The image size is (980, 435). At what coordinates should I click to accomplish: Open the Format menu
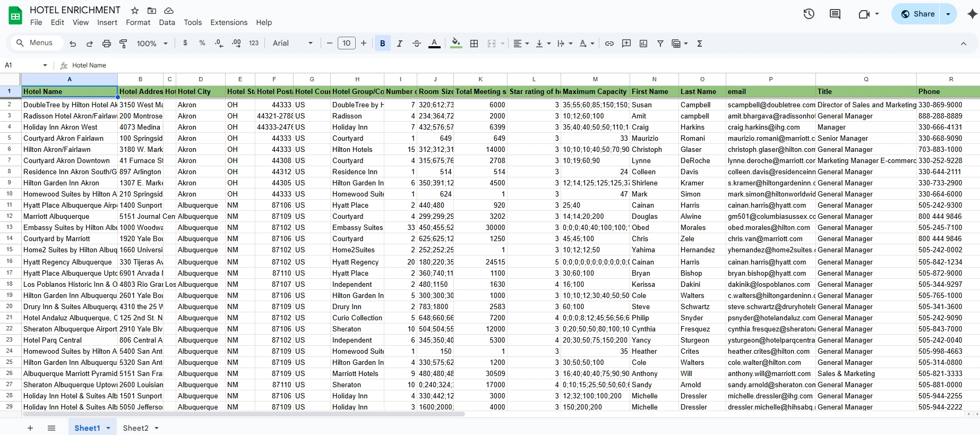[138, 22]
